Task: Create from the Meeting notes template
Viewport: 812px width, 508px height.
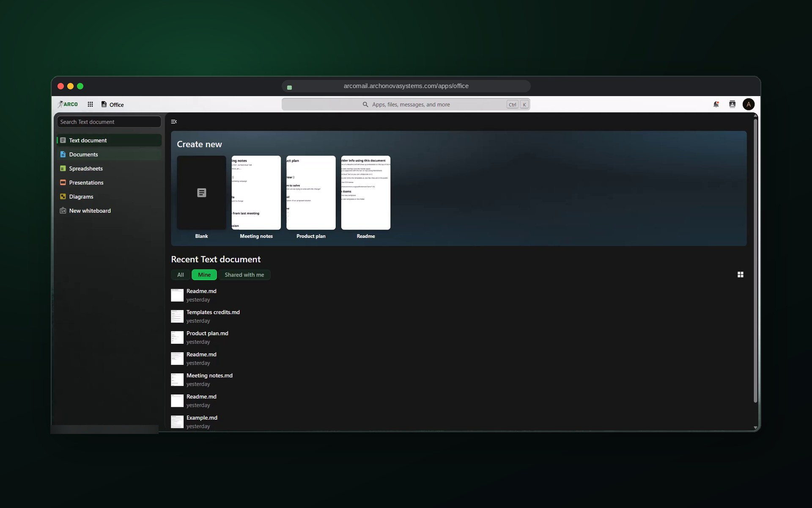Action: tap(256, 197)
